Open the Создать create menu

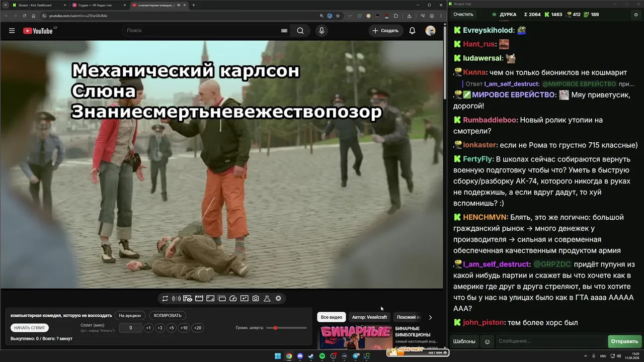click(386, 31)
